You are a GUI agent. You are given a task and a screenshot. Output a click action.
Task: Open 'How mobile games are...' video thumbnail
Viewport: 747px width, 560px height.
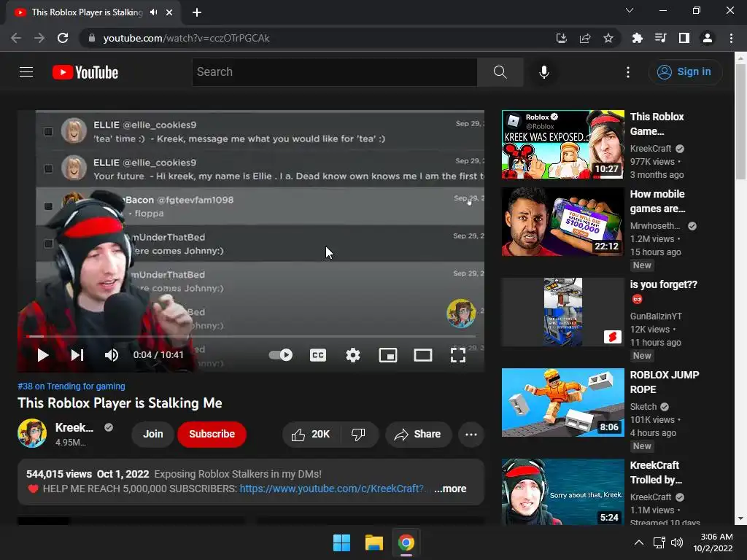pos(562,222)
